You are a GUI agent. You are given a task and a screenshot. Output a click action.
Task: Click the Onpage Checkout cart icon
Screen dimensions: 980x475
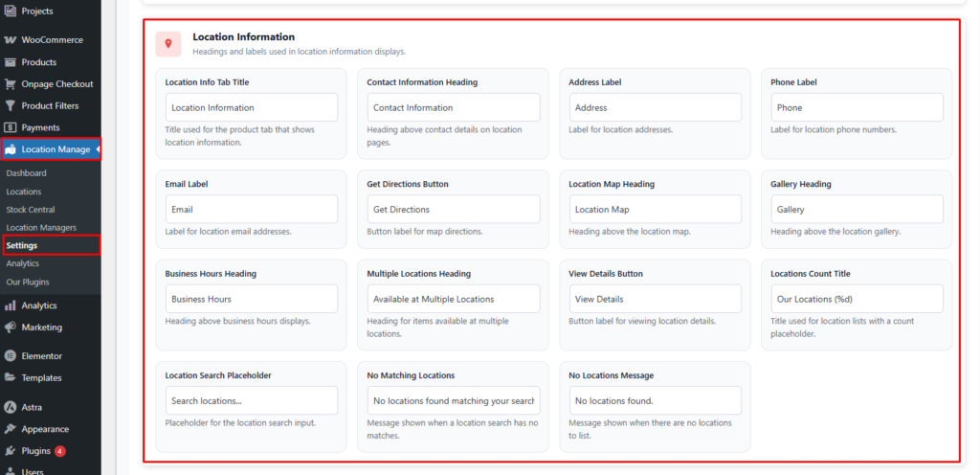coord(10,84)
